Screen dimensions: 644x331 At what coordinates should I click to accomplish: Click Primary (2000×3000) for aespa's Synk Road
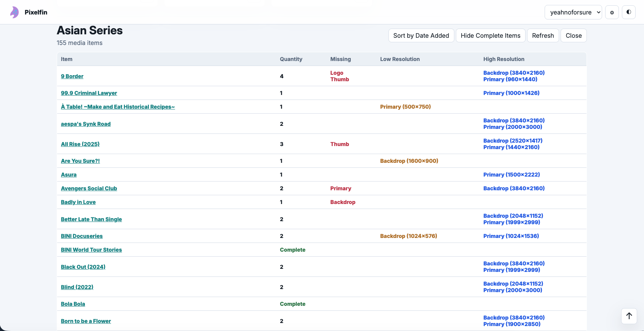coord(513,127)
